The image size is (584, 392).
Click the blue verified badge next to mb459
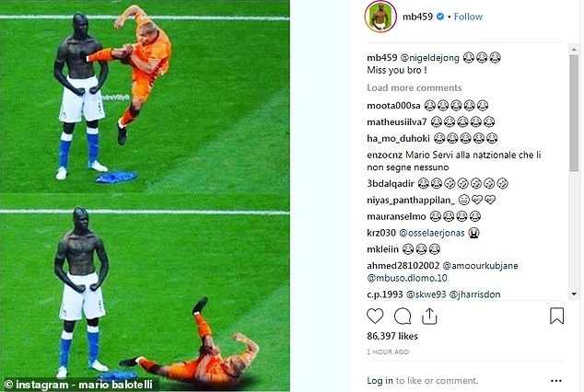coord(440,17)
